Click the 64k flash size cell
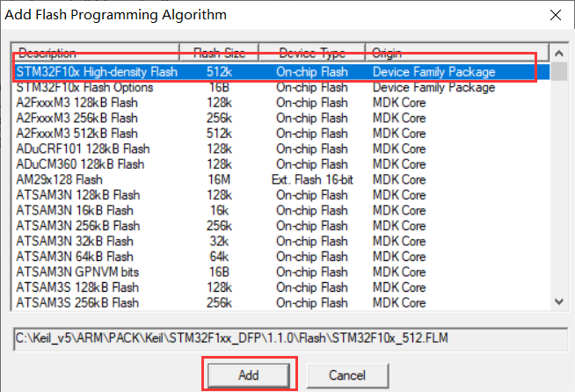 [x=219, y=257]
